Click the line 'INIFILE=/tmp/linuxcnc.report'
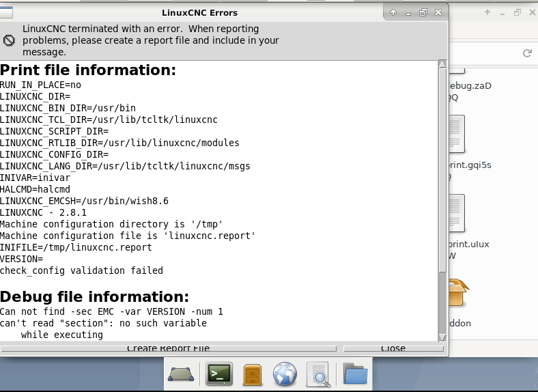The image size is (538, 392). 76,247
